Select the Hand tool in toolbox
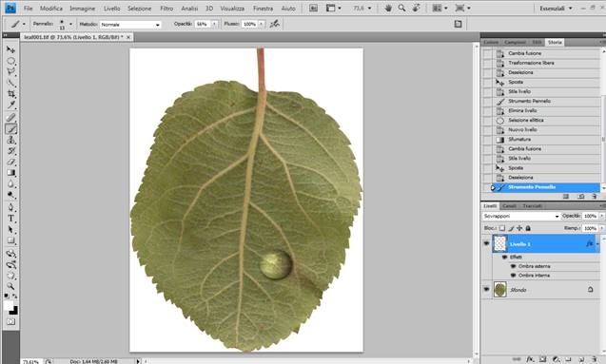This screenshot has height=364, width=606. pos(10,276)
